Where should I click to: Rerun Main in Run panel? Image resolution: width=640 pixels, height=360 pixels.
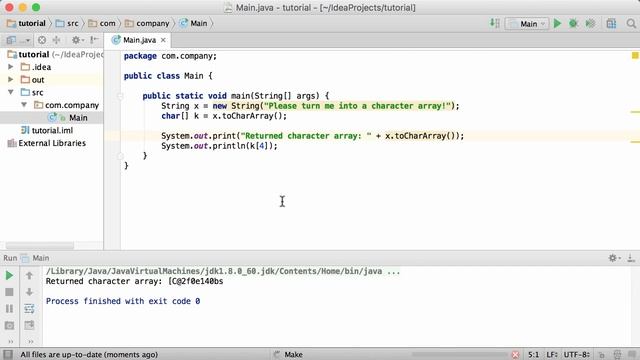point(9,276)
